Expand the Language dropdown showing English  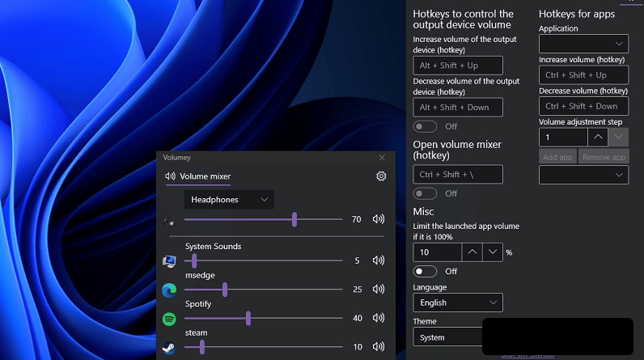tap(457, 303)
